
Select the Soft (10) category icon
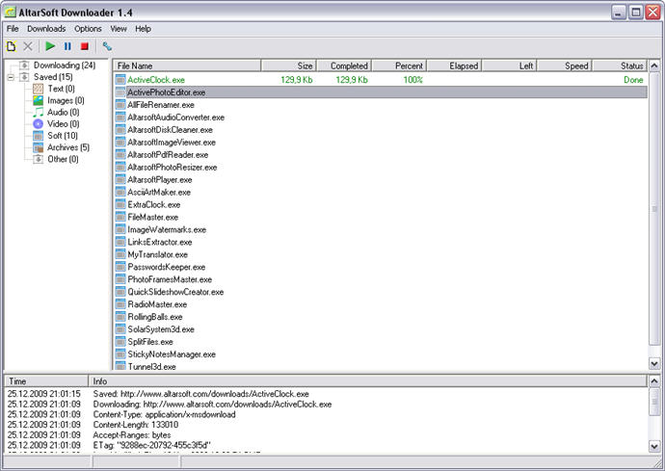[38, 136]
